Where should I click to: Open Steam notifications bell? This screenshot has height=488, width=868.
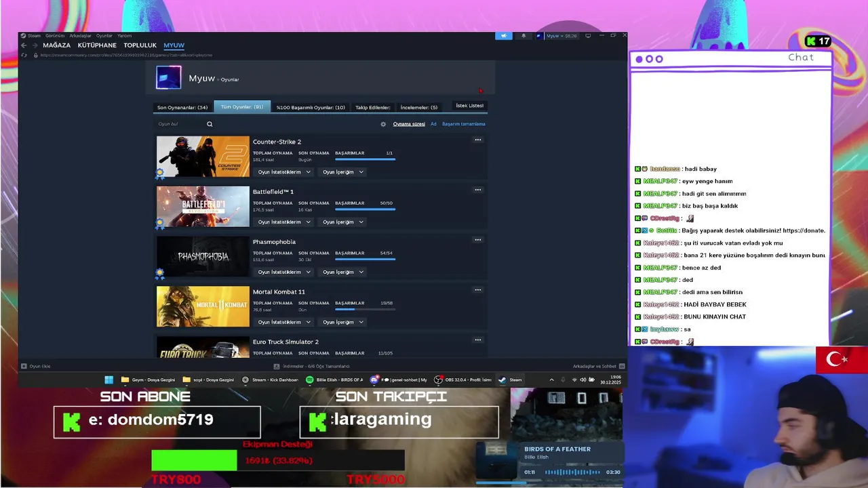pyautogui.click(x=523, y=35)
